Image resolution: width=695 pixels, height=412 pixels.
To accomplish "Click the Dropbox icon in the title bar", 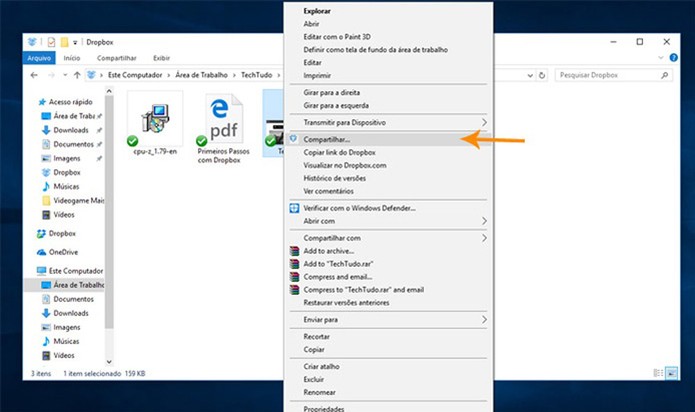I will coord(32,42).
